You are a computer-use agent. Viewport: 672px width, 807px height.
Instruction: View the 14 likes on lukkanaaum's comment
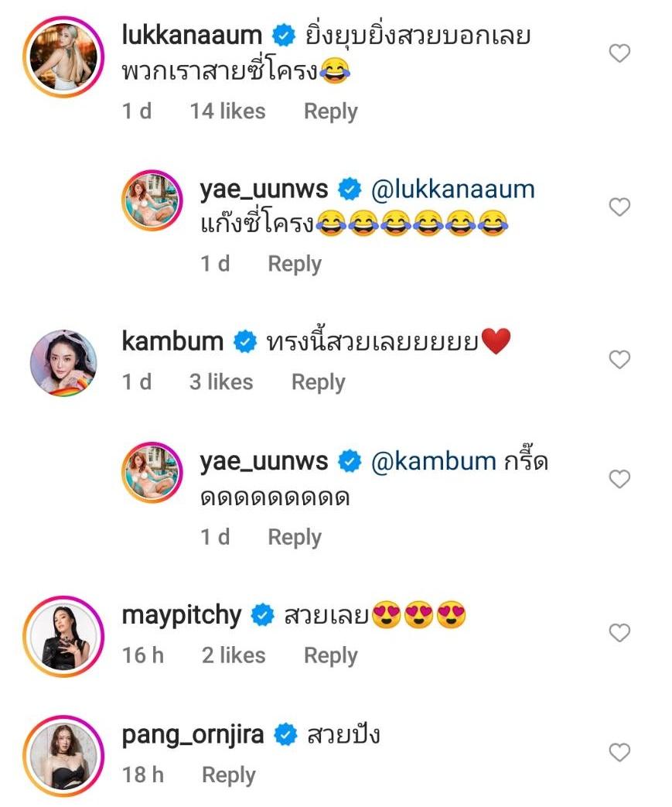227,111
